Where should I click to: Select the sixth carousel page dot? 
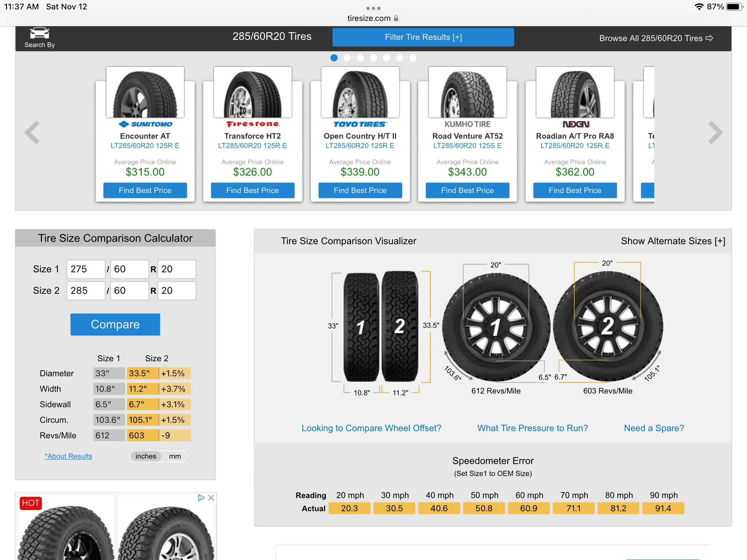400,58
